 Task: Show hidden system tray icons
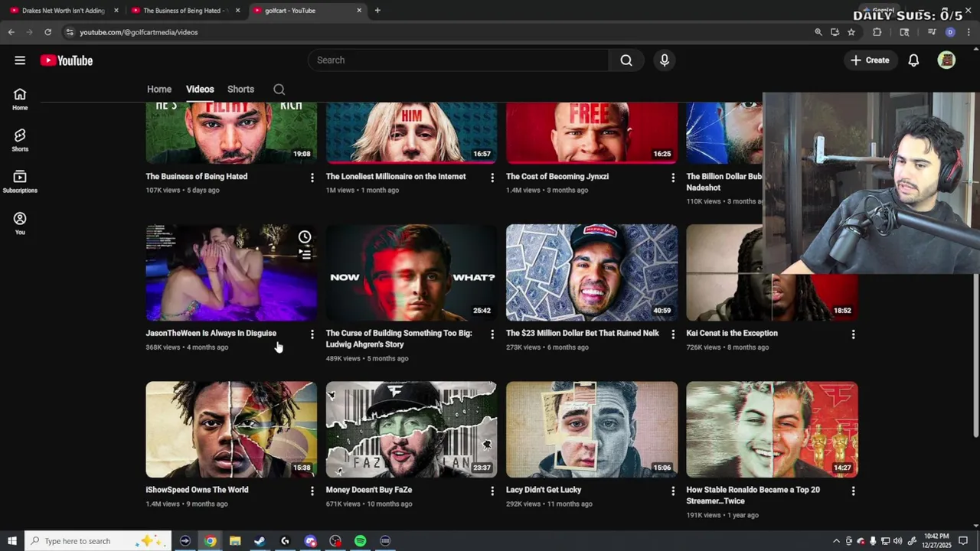tap(836, 541)
